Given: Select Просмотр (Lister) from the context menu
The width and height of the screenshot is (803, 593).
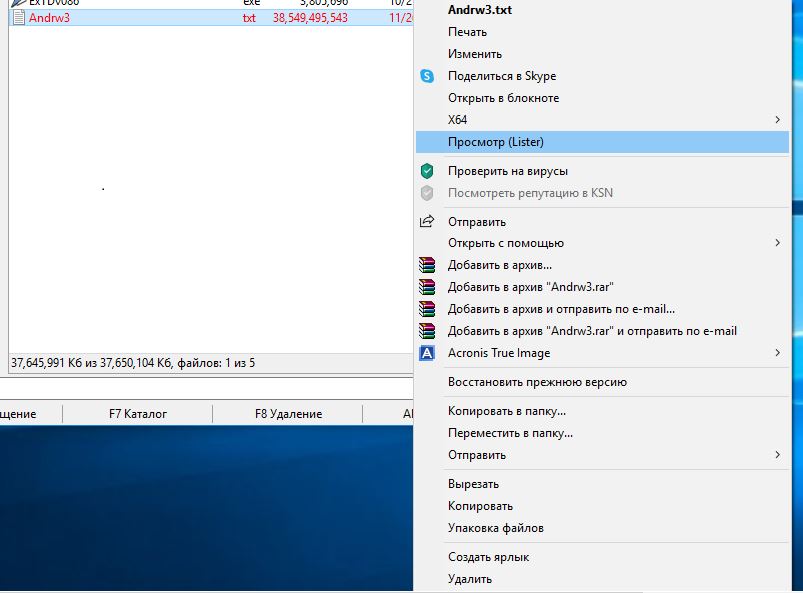Looking at the screenshot, I should tap(496, 142).
